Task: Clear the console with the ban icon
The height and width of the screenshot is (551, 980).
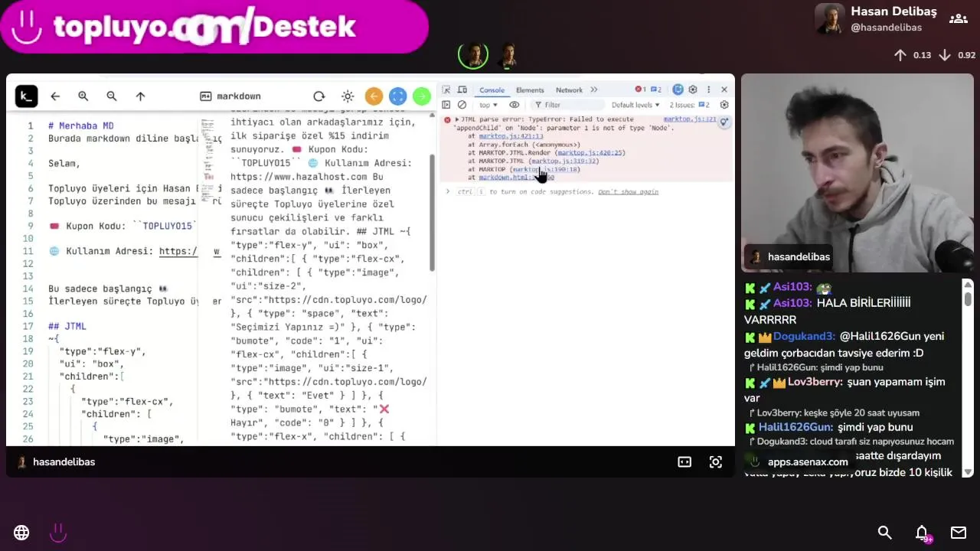Action: [462, 105]
